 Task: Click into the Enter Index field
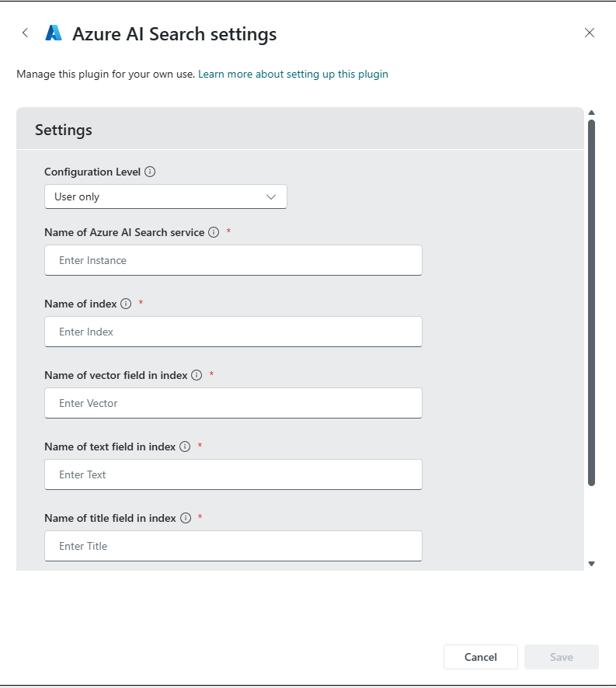233,332
